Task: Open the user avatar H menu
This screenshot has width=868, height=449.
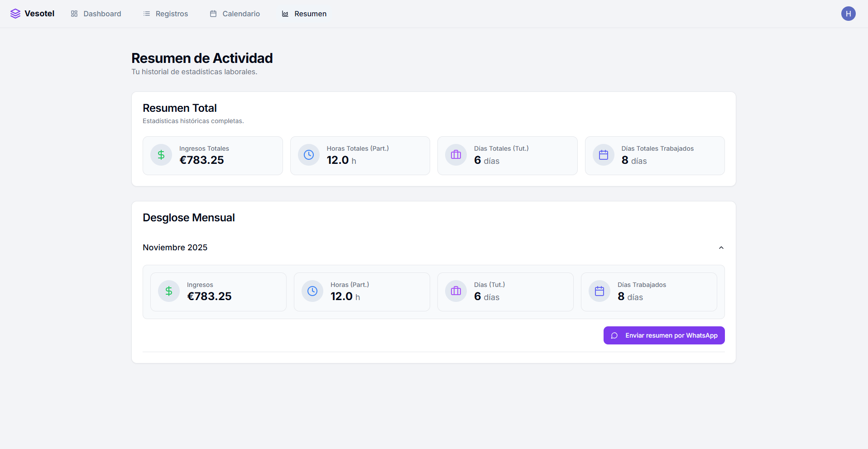Action: click(848, 14)
